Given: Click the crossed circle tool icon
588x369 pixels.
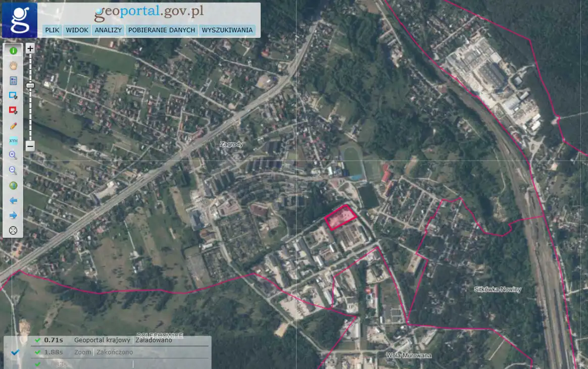Looking at the screenshot, I should 13,230.
